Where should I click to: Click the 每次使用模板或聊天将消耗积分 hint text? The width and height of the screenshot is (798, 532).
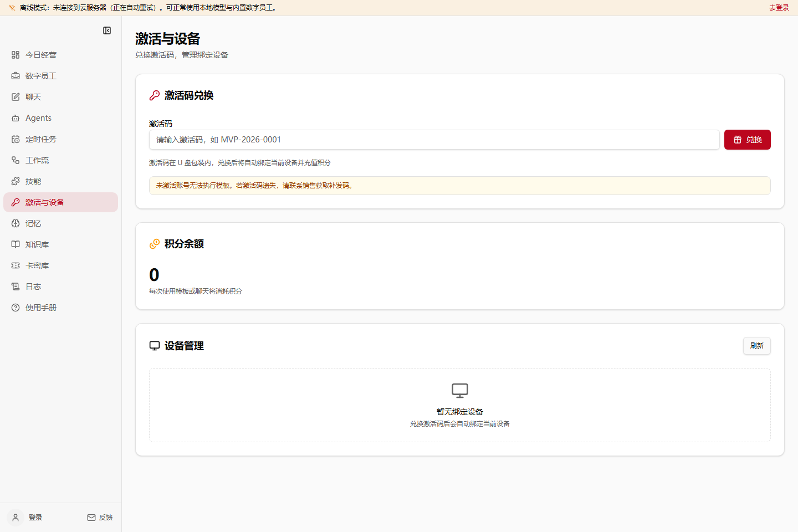click(x=196, y=291)
